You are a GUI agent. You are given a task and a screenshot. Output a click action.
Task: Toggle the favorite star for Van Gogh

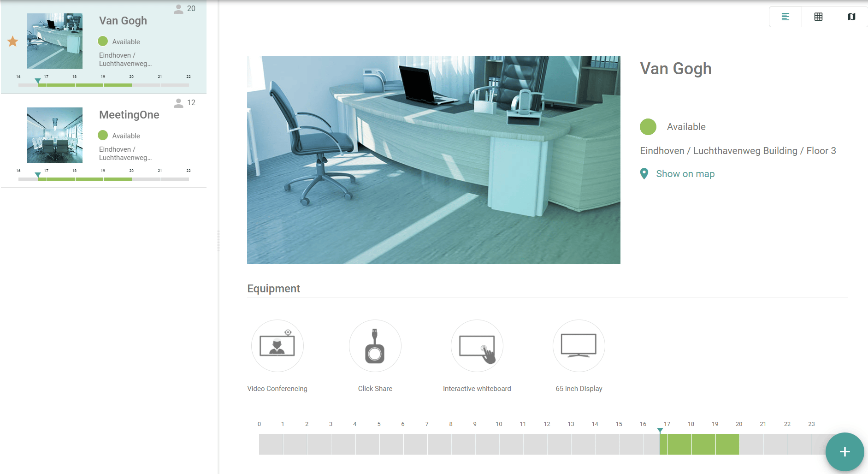point(13,41)
